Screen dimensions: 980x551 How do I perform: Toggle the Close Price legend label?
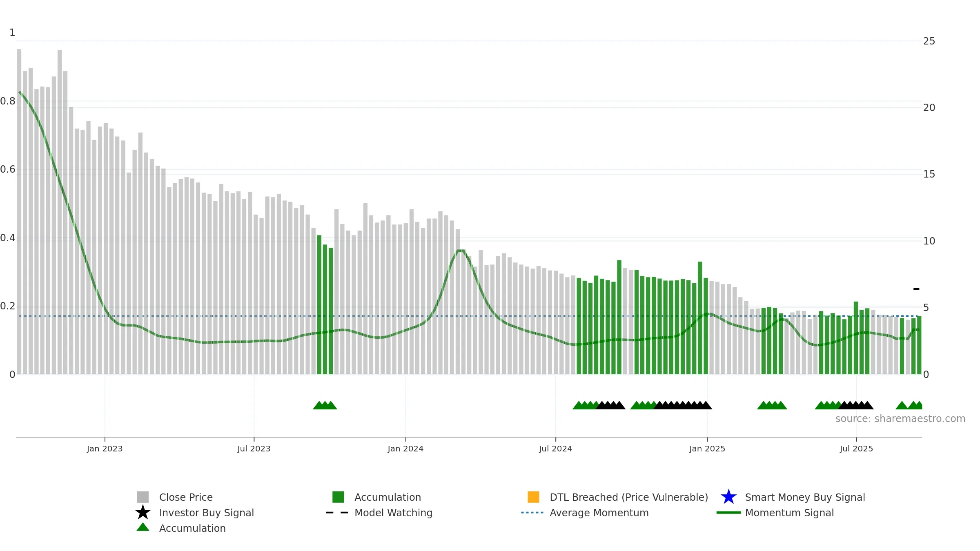[186, 497]
